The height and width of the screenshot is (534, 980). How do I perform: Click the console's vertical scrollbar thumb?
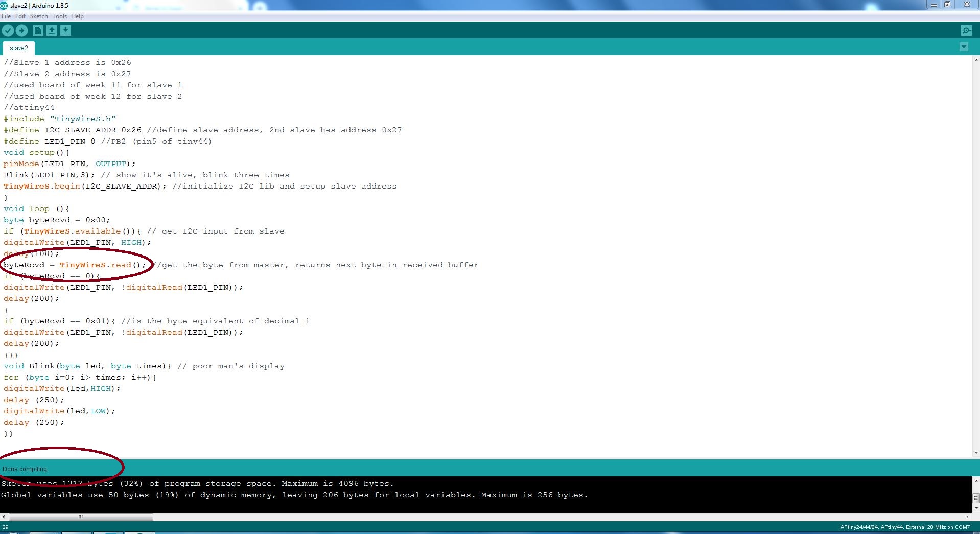[x=976, y=498]
